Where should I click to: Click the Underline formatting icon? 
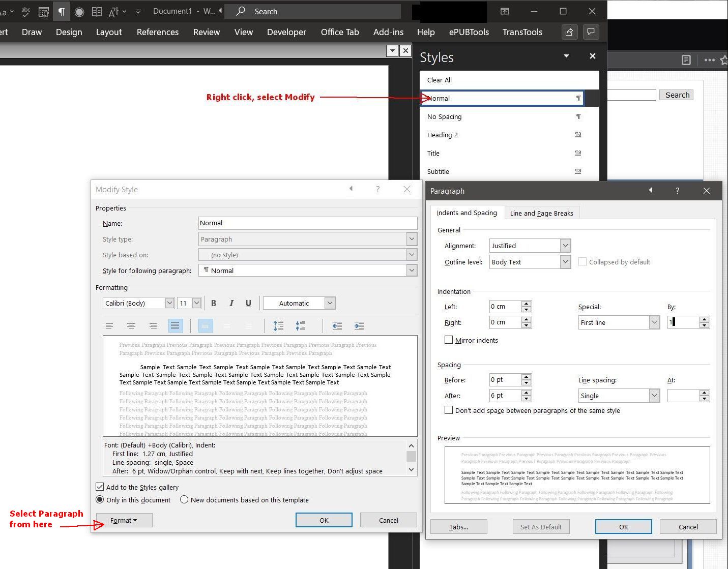pyautogui.click(x=248, y=303)
